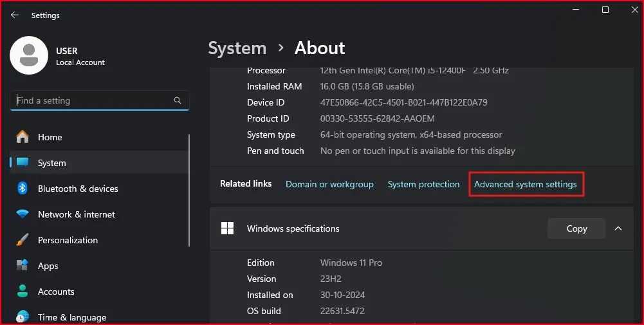Viewport: 644px width, 325px height.
Task: Open Accounts settings
Action: 98,292
